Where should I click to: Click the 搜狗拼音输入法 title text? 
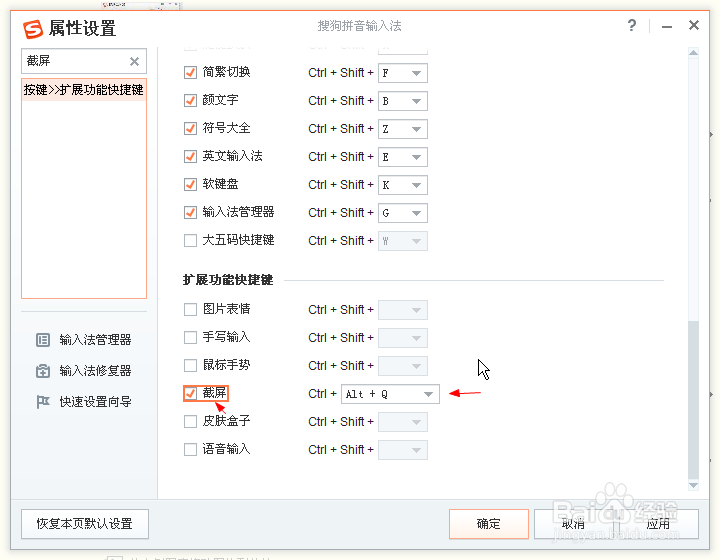(360, 26)
